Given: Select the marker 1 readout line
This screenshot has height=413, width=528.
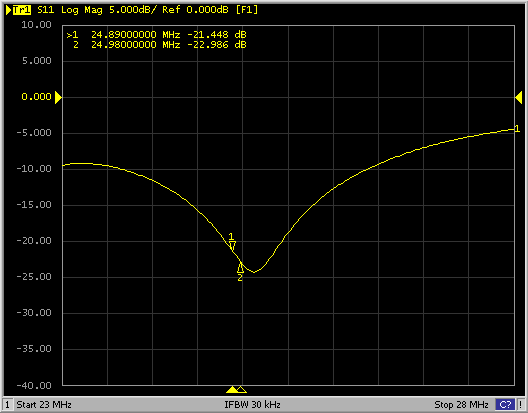Looking at the screenshot, I should [x=157, y=35].
